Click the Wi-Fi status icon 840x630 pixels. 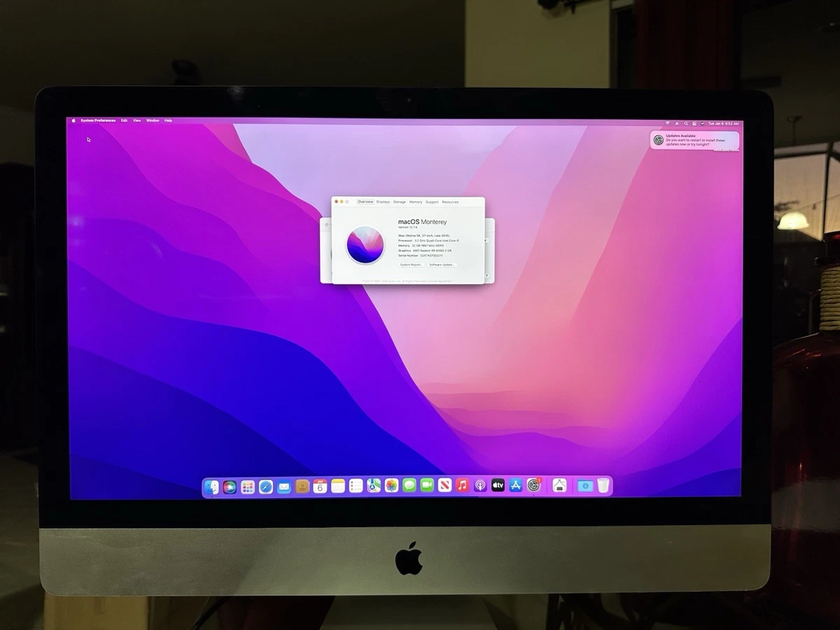[x=667, y=122]
